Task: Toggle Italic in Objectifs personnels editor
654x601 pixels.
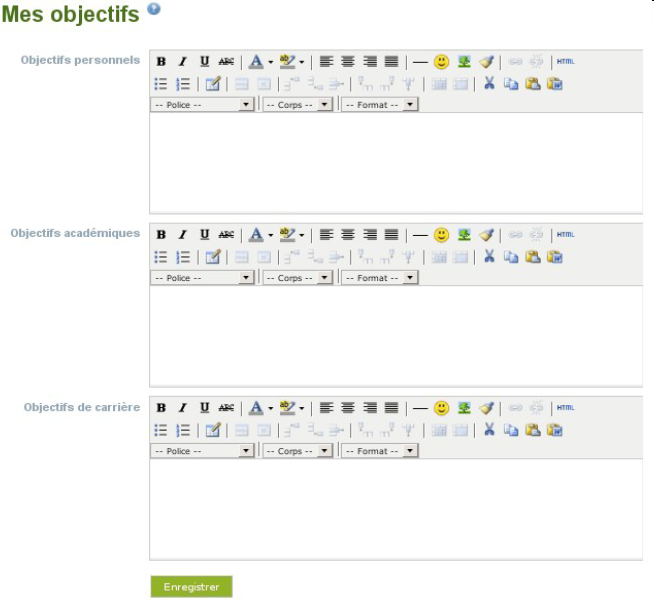Action: point(182,62)
